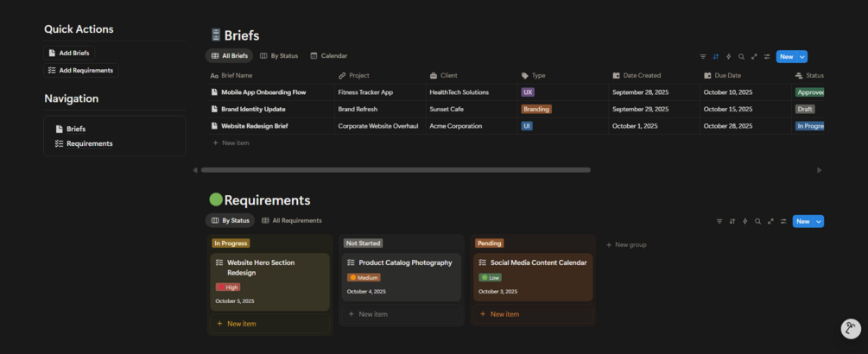Click the search icon in Briefs toolbar

[x=741, y=57]
